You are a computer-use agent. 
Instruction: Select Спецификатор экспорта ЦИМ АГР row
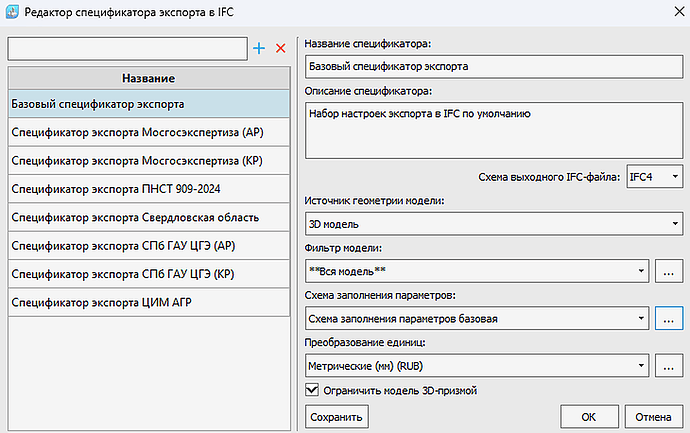tap(149, 302)
